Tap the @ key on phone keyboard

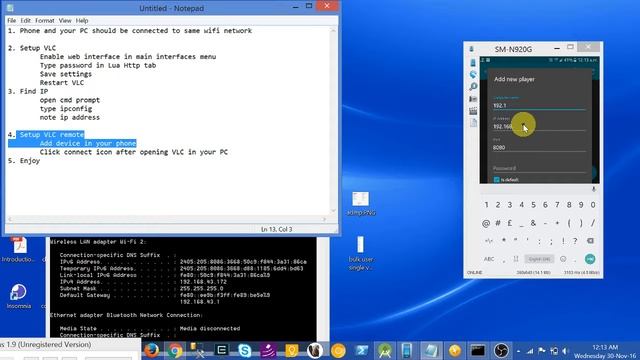point(486,223)
